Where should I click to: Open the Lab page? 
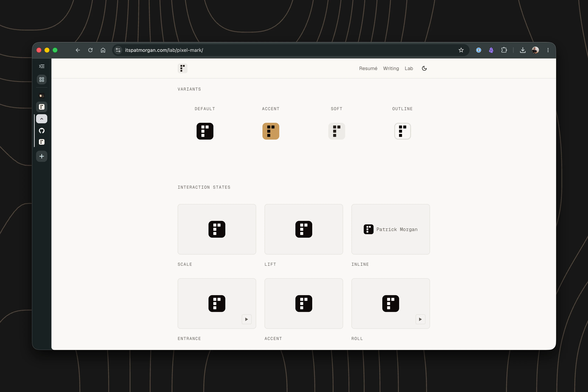409,68
